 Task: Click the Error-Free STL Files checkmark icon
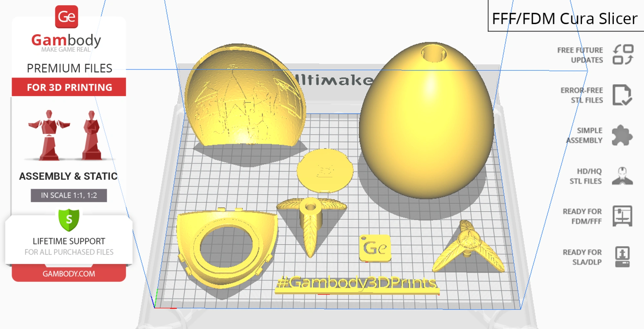click(x=622, y=95)
